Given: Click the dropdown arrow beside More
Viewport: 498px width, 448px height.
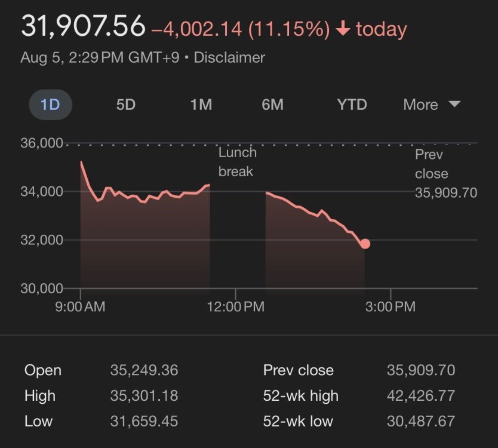Looking at the screenshot, I should 454,105.
